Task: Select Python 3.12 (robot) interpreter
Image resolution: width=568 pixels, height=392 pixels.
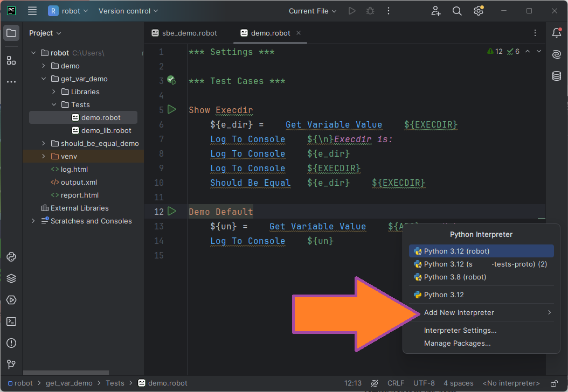Action: tap(481, 251)
